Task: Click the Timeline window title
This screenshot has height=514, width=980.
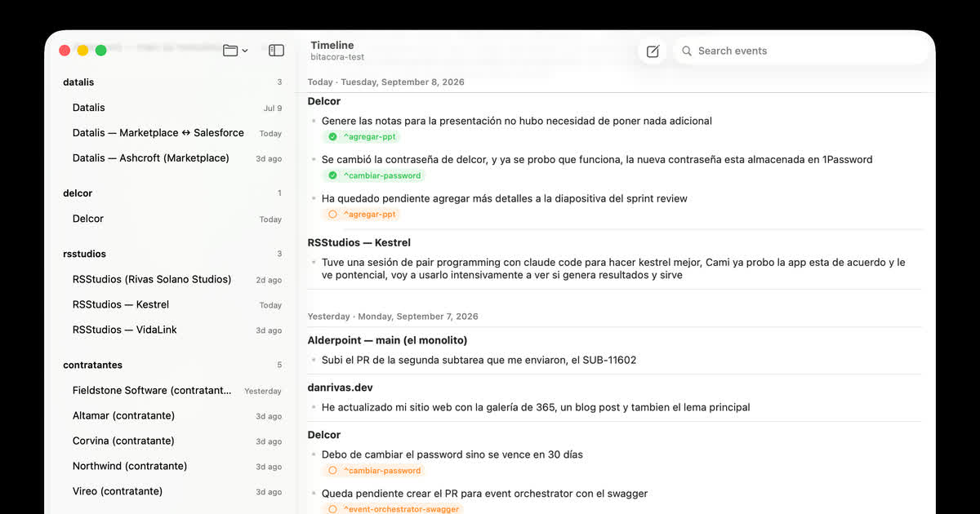Action: (x=332, y=46)
